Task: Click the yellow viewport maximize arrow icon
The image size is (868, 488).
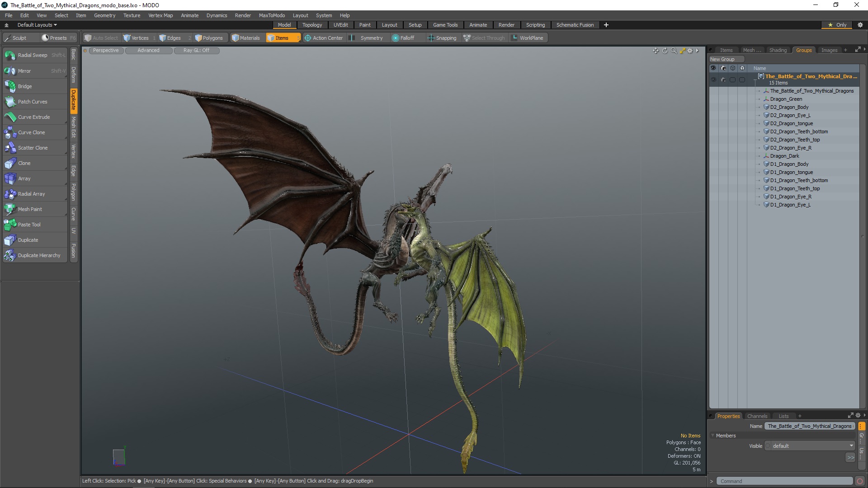Action: click(683, 51)
